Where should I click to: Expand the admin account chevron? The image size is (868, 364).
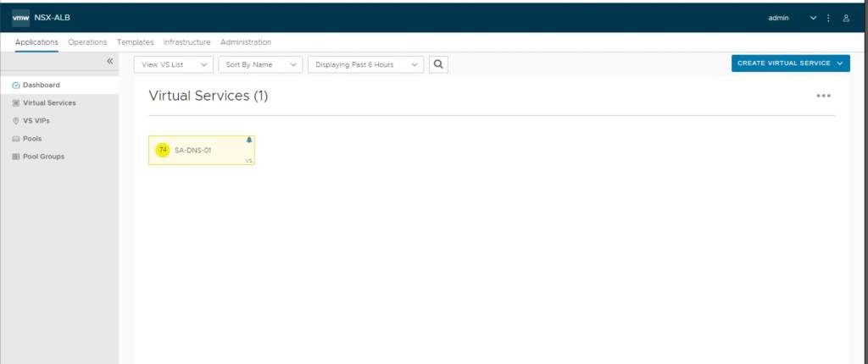coord(813,18)
